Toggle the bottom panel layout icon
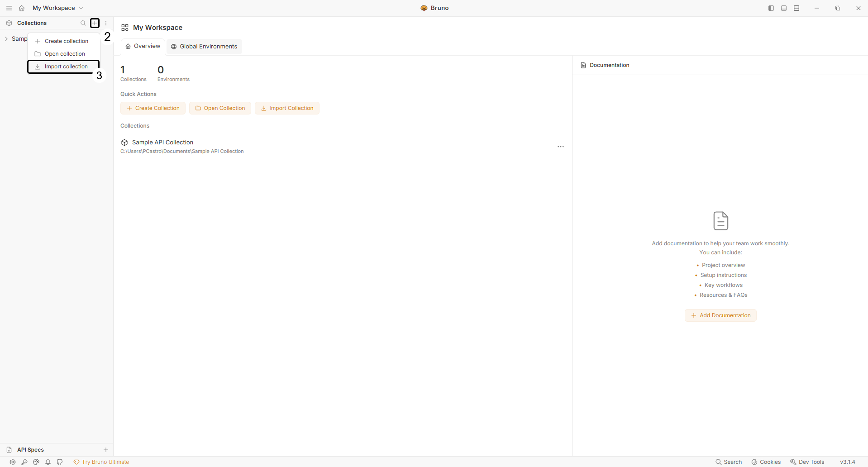The width and height of the screenshot is (868, 467). coord(784,8)
